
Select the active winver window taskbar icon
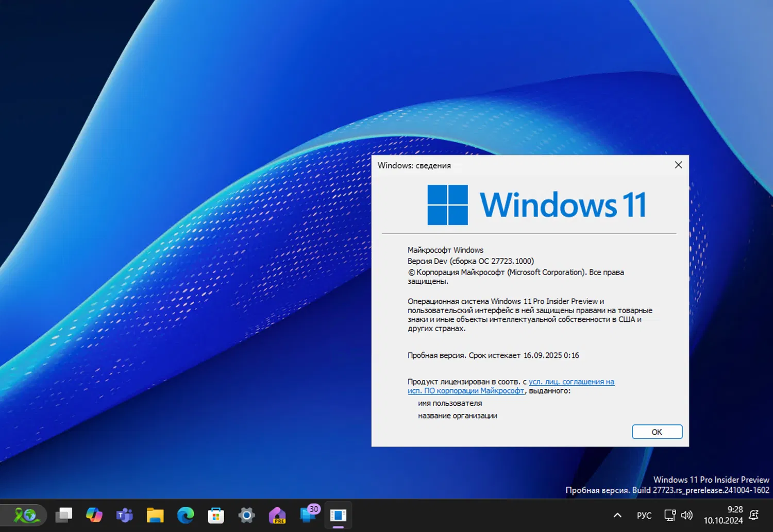click(338, 515)
